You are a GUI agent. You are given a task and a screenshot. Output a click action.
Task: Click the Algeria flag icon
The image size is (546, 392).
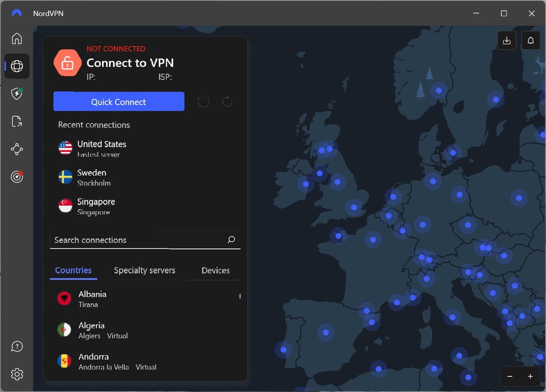(x=64, y=330)
